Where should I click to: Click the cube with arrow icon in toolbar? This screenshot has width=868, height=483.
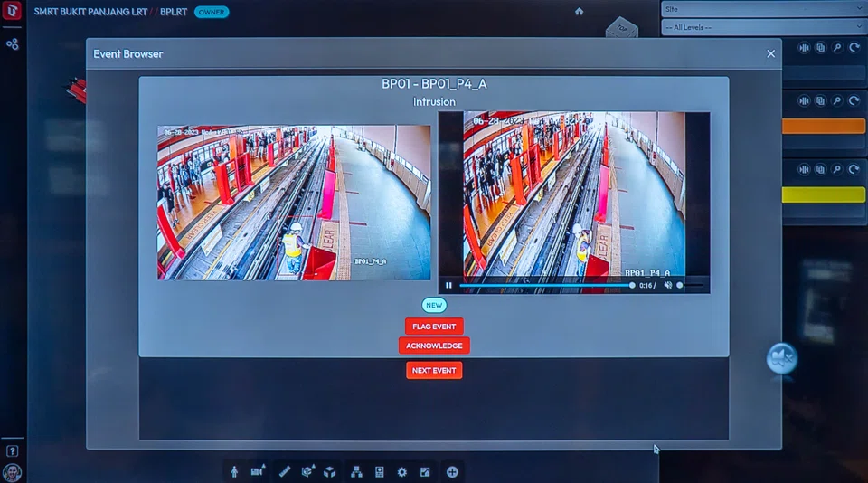pos(307,471)
